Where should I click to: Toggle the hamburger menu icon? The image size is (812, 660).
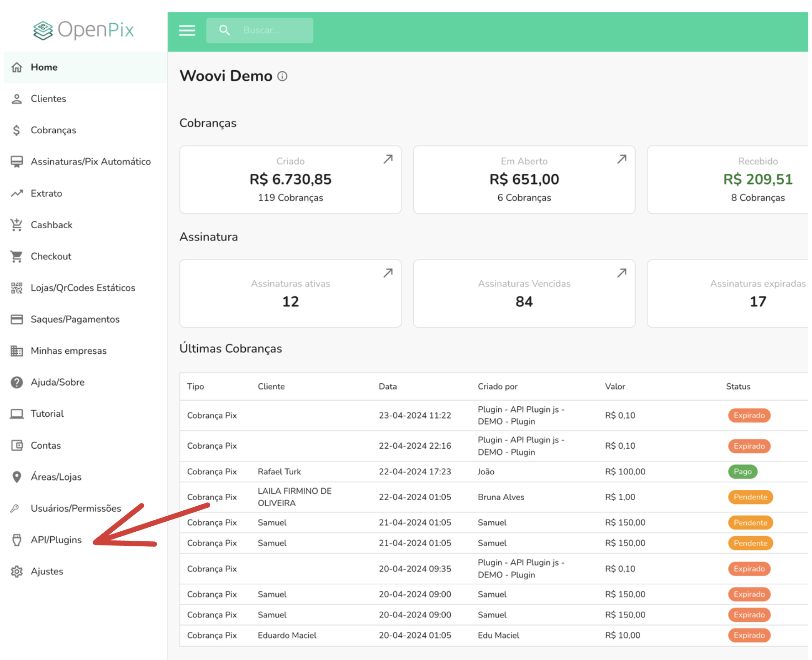187,31
